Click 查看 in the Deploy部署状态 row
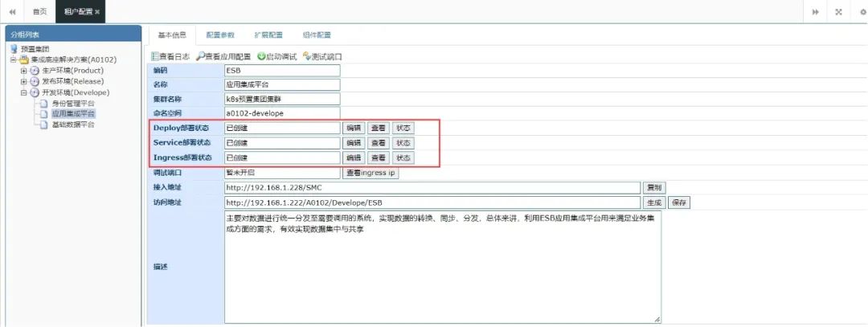 click(378, 128)
